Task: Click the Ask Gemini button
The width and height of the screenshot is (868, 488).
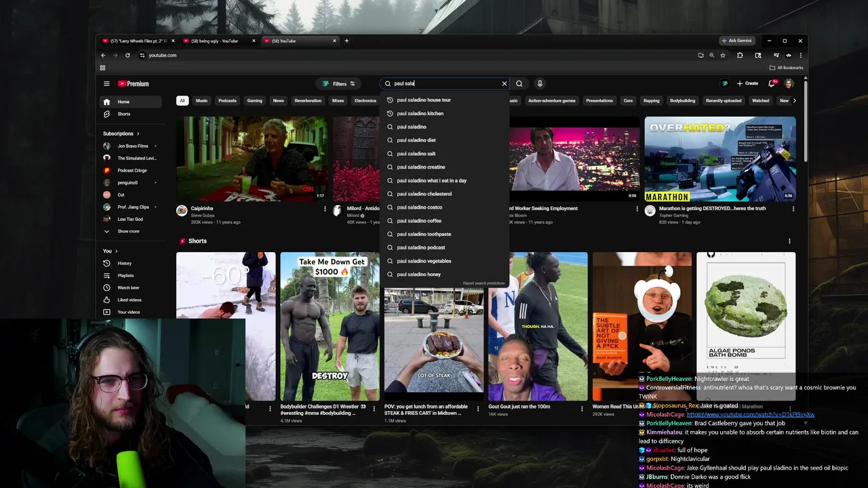Action: tap(737, 41)
